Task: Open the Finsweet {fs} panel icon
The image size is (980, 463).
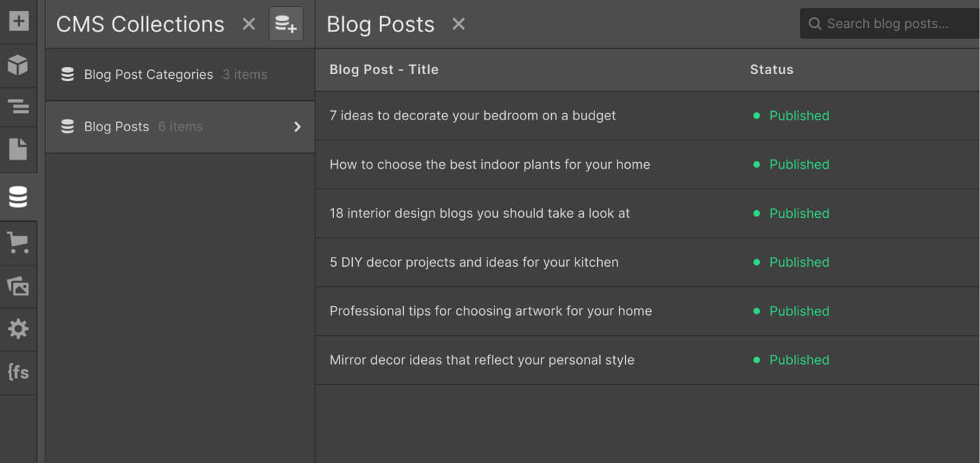Action: click(x=18, y=372)
